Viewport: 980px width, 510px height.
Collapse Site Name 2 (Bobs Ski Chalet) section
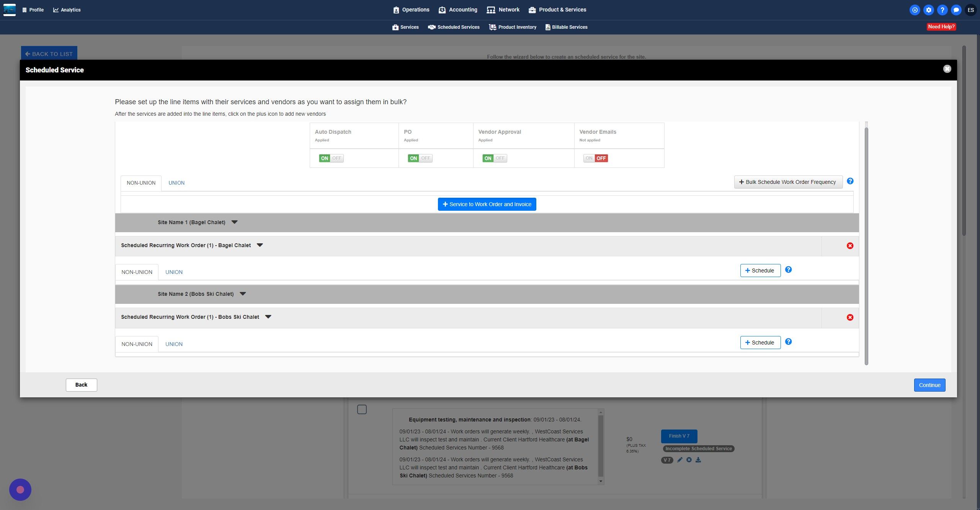click(243, 294)
